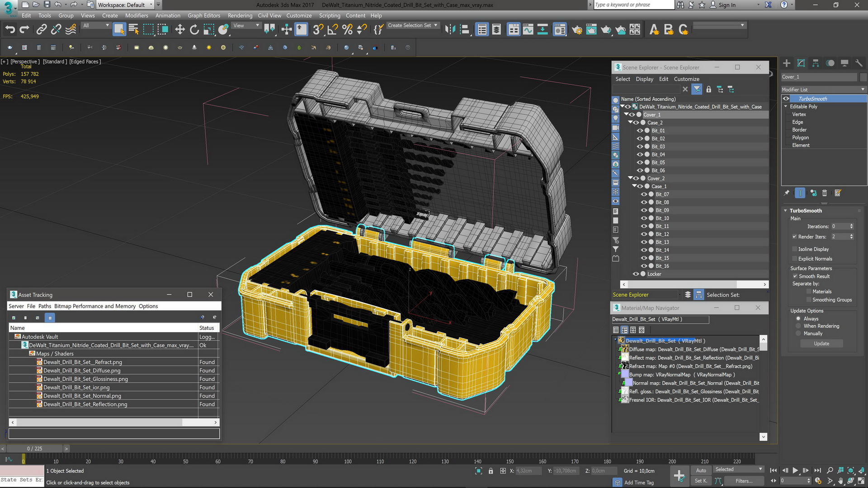868x488 pixels.
Task: Collapse Case_2 node in Scene Explorer
Action: (630, 122)
